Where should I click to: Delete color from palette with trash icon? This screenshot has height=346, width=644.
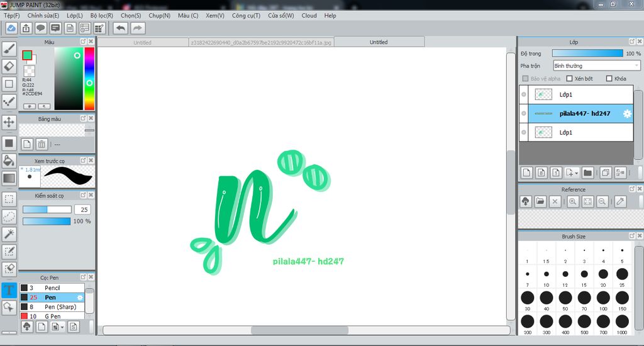coord(42,144)
